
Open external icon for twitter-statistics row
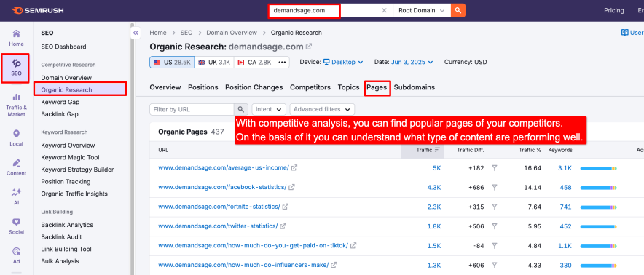pyautogui.click(x=283, y=226)
